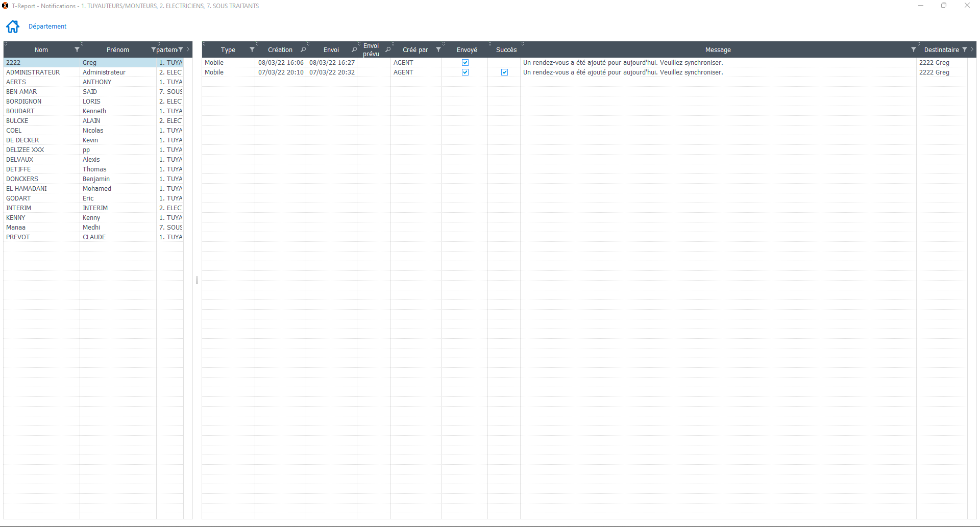Click the vertical splitter between panels

[197, 280]
